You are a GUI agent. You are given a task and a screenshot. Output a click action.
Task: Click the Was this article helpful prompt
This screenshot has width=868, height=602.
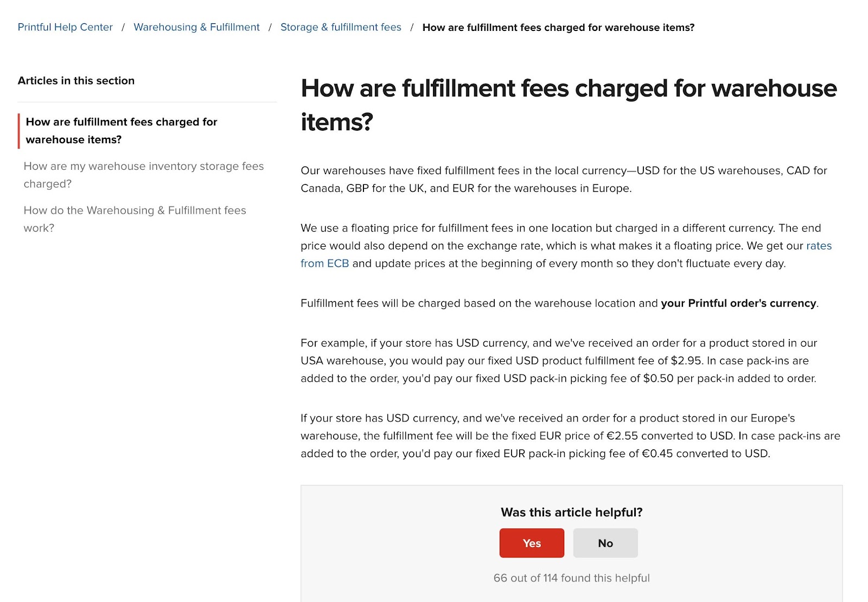click(x=571, y=512)
